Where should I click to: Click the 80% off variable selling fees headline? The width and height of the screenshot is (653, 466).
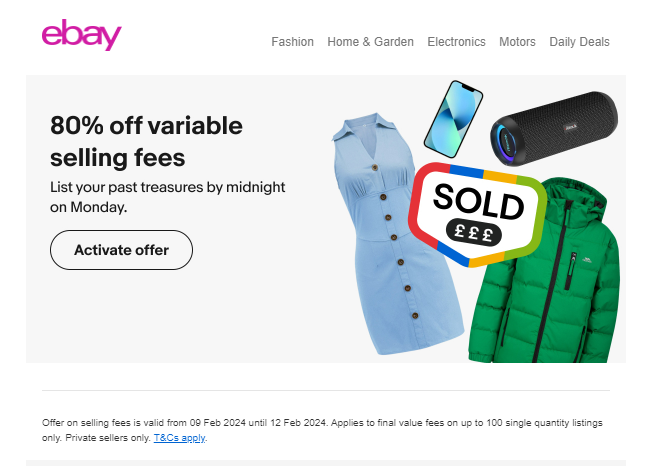146,142
